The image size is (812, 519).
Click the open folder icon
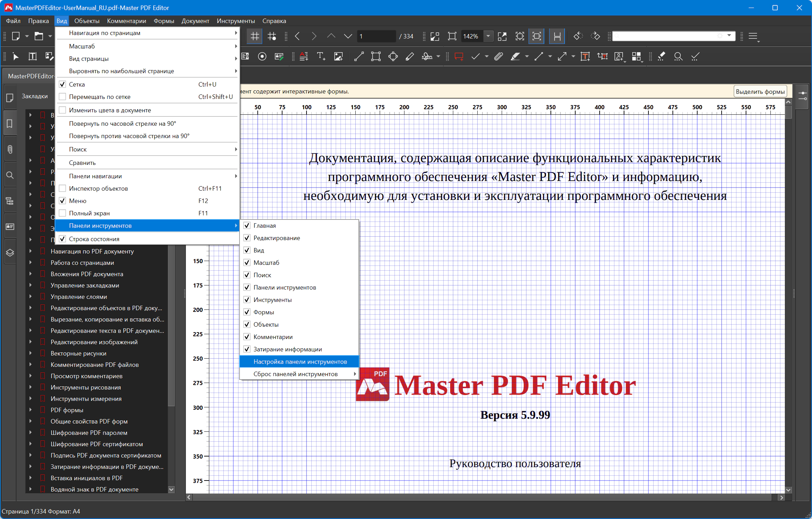38,36
